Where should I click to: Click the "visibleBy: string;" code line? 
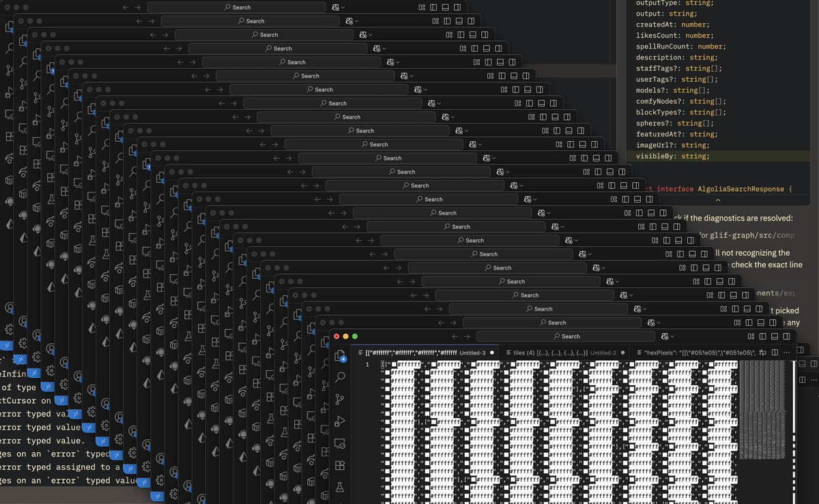(672, 156)
